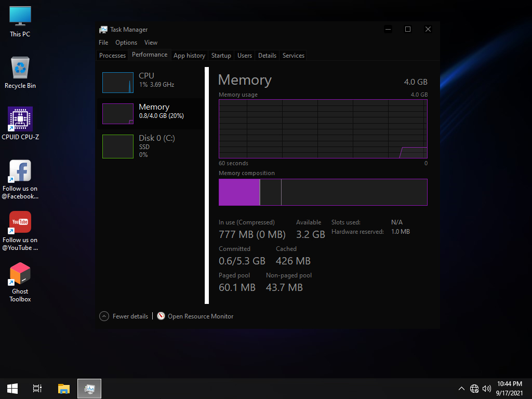The image size is (532, 399).
Task: Switch to the Processes tab
Action: point(112,55)
